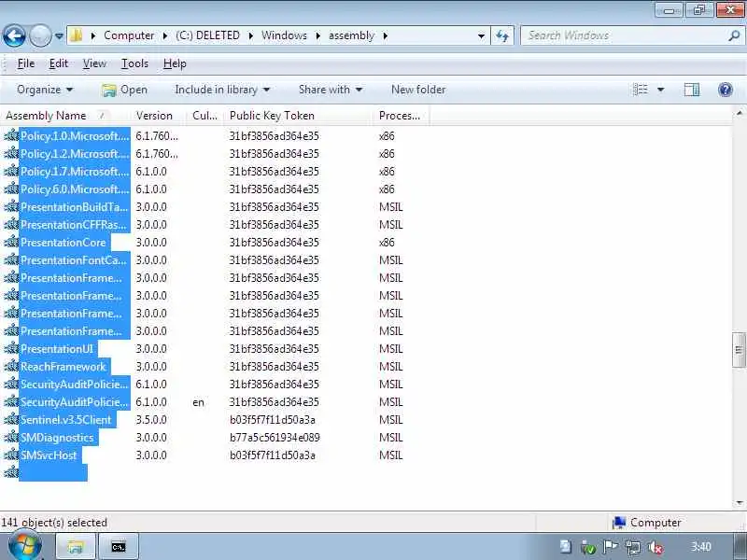The image size is (747, 560).
Task: Expand the Organize dropdown
Action: (x=45, y=90)
